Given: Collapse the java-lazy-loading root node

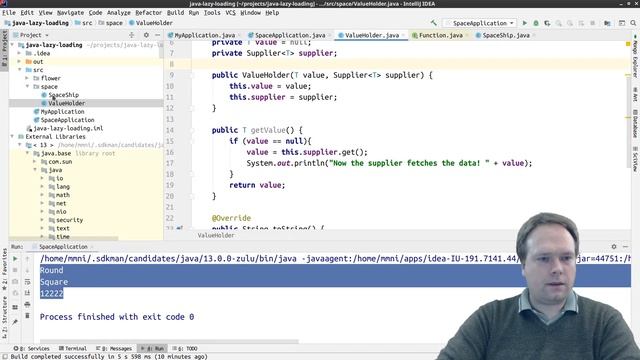Looking at the screenshot, I should click(x=12, y=45).
